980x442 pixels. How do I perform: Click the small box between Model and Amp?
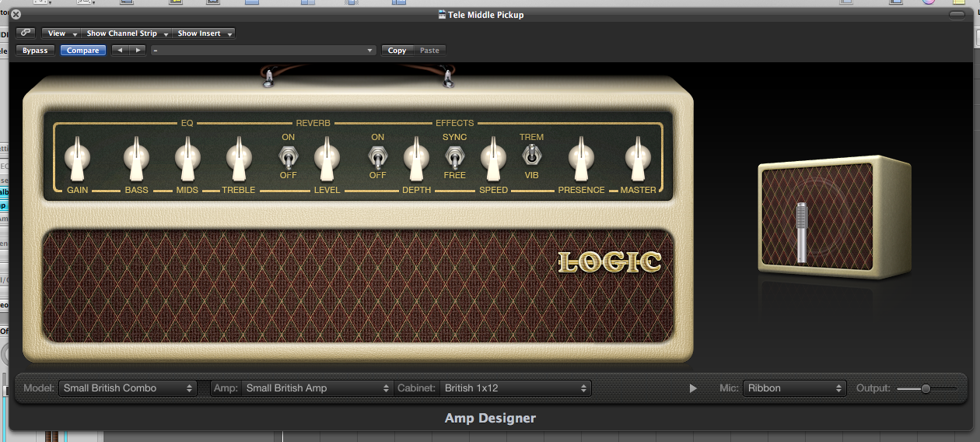click(204, 388)
